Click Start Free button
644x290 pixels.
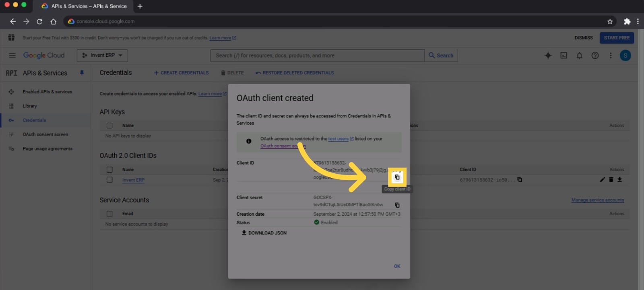(617, 38)
